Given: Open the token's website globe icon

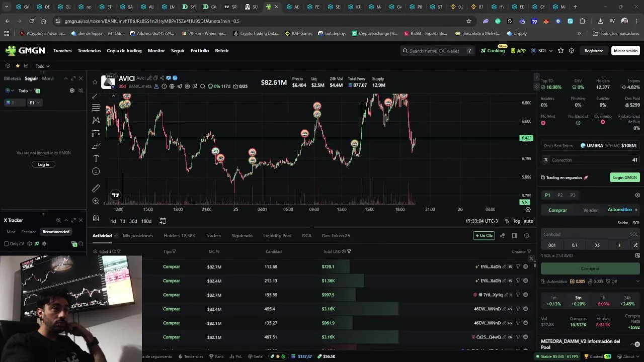Looking at the screenshot, I should click(x=172, y=86).
